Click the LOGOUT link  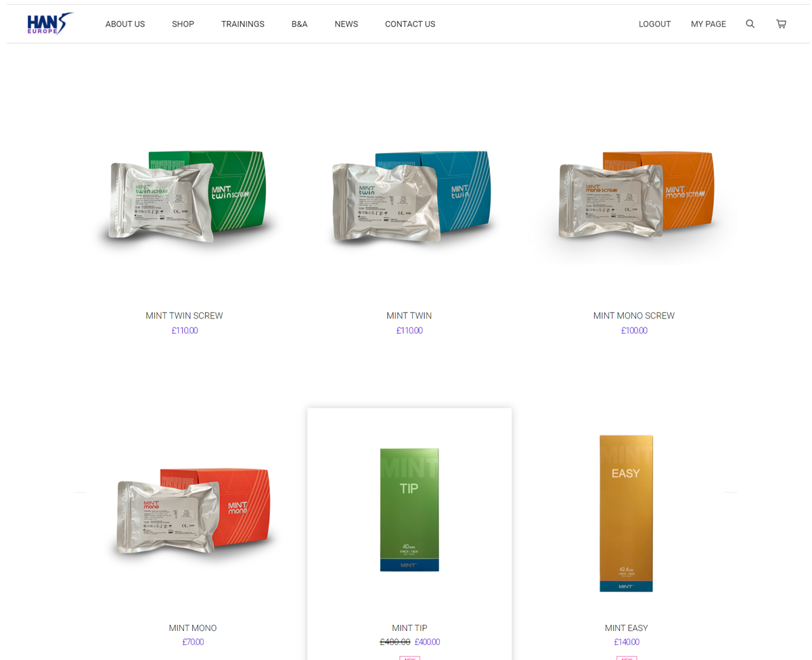pos(654,24)
